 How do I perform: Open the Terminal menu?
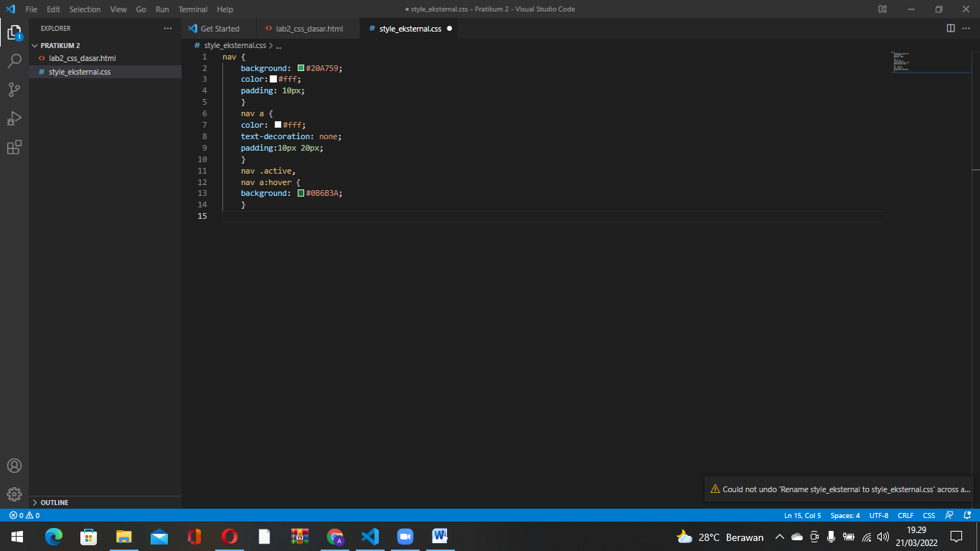click(192, 9)
